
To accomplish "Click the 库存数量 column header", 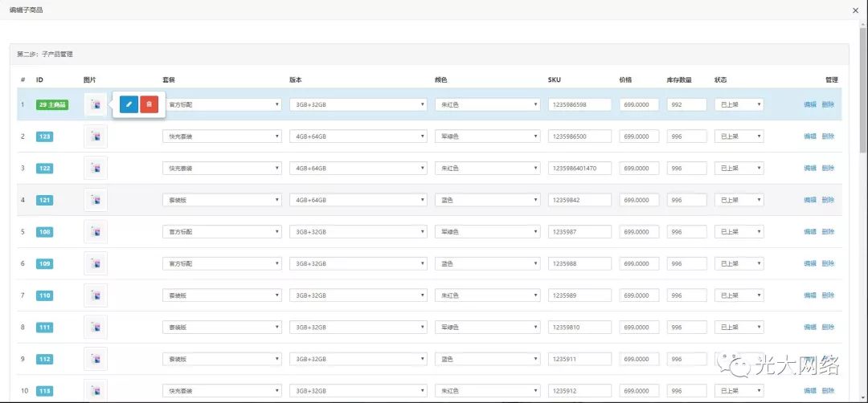I will [679, 80].
